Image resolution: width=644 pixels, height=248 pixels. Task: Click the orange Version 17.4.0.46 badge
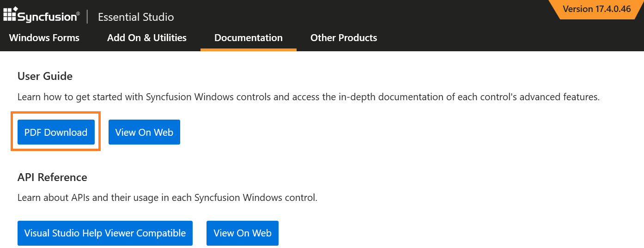(596, 9)
